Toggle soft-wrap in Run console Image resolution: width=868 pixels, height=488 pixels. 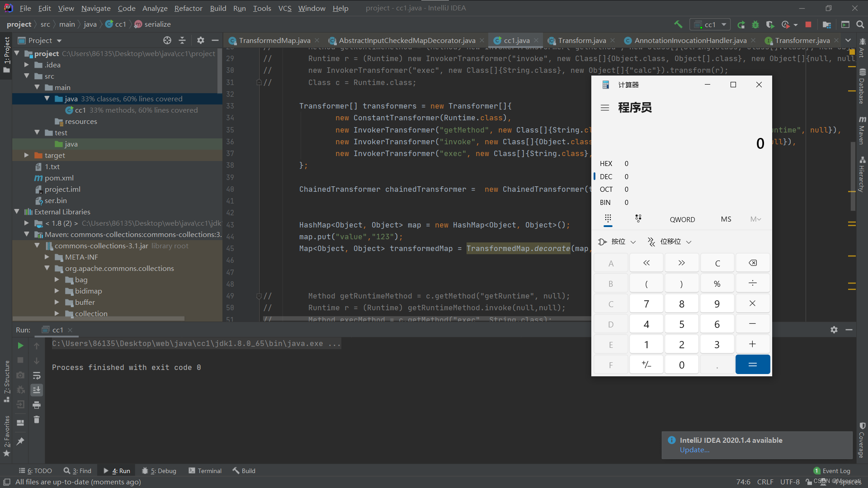pos(37,375)
